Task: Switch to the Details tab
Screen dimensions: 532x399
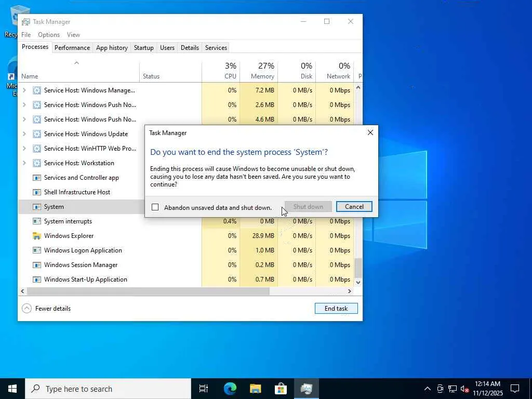Action: pyautogui.click(x=190, y=48)
